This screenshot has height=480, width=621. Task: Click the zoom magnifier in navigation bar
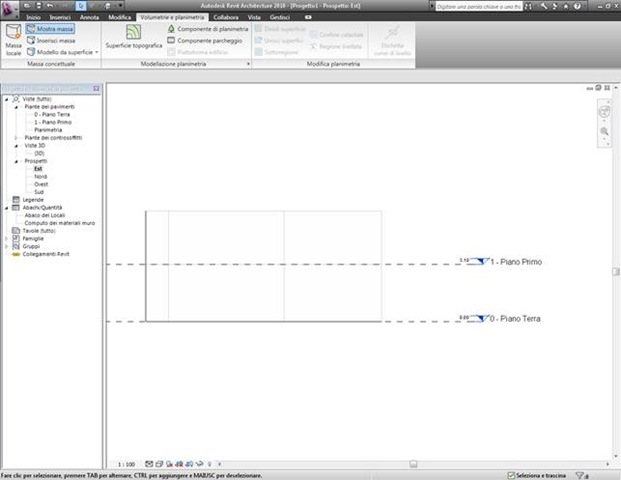click(x=604, y=131)
